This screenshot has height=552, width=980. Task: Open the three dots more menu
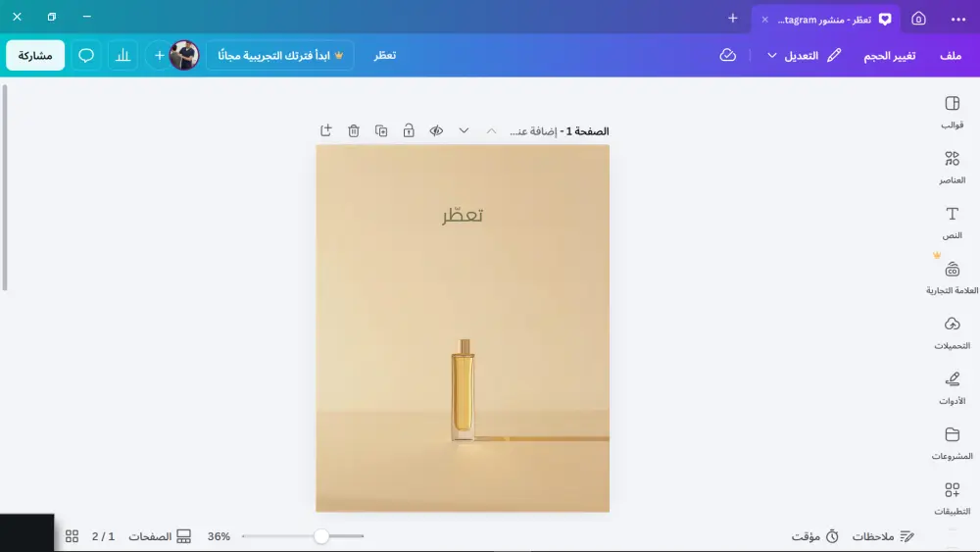coord(958,20)
